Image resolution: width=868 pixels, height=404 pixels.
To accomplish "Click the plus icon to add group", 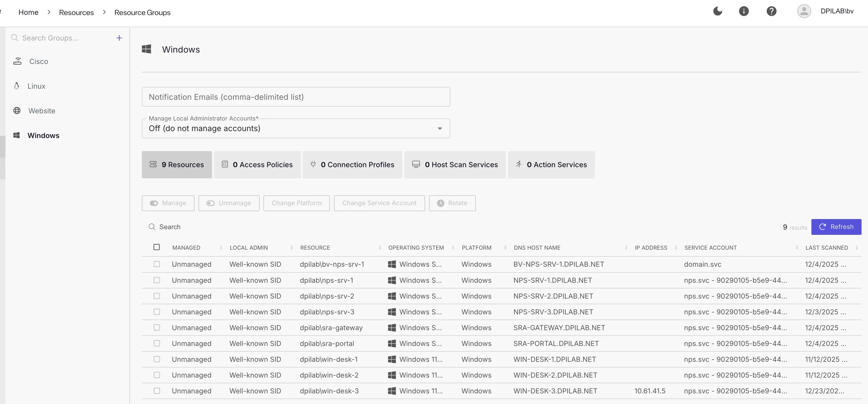I will pyautogui.click(x=119, y=38).
